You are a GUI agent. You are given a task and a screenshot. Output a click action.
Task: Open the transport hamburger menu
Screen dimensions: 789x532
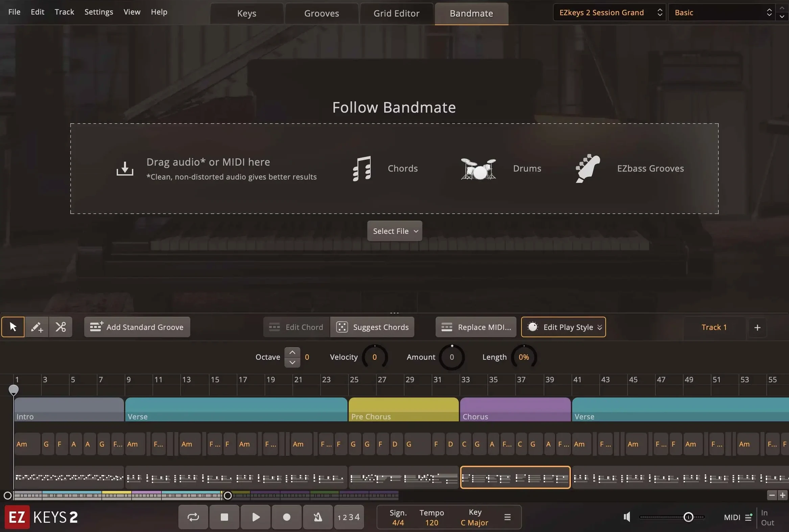coord(507,517)
